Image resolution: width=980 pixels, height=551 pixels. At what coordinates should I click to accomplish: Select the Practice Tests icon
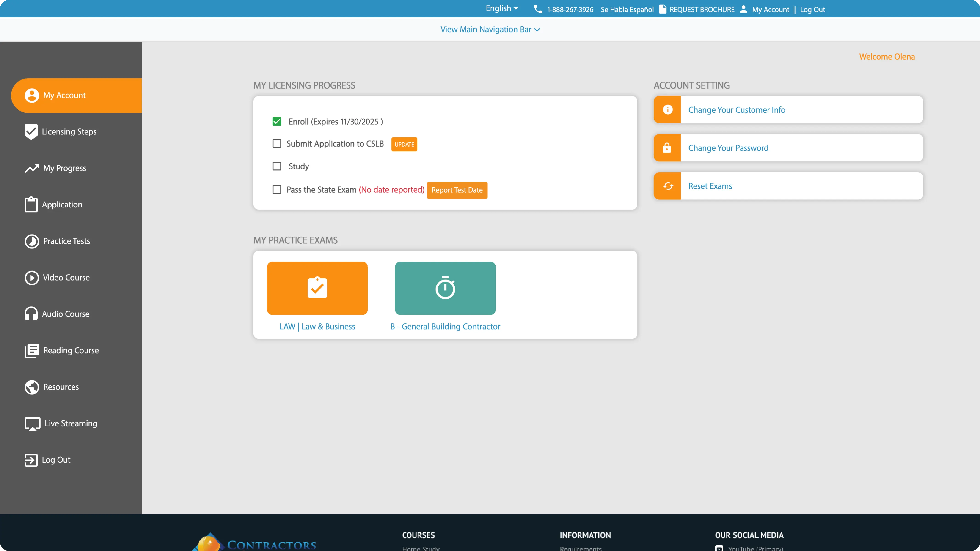(x=31, y=241)
